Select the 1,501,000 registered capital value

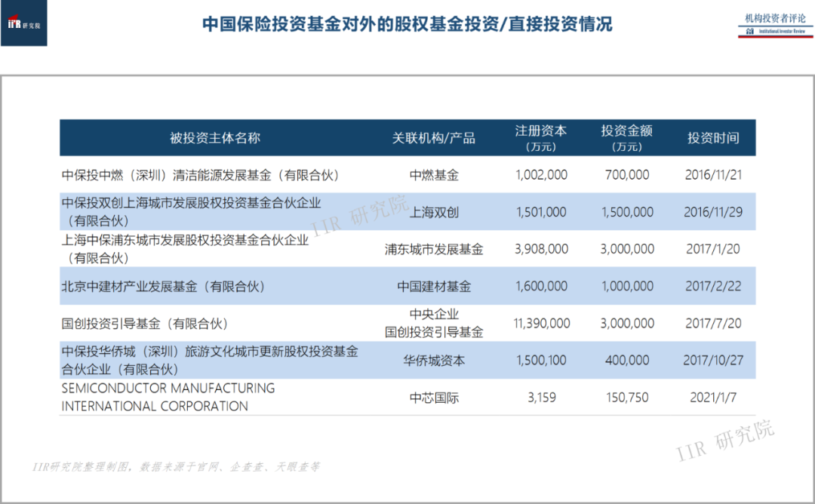tap(541, 212)
